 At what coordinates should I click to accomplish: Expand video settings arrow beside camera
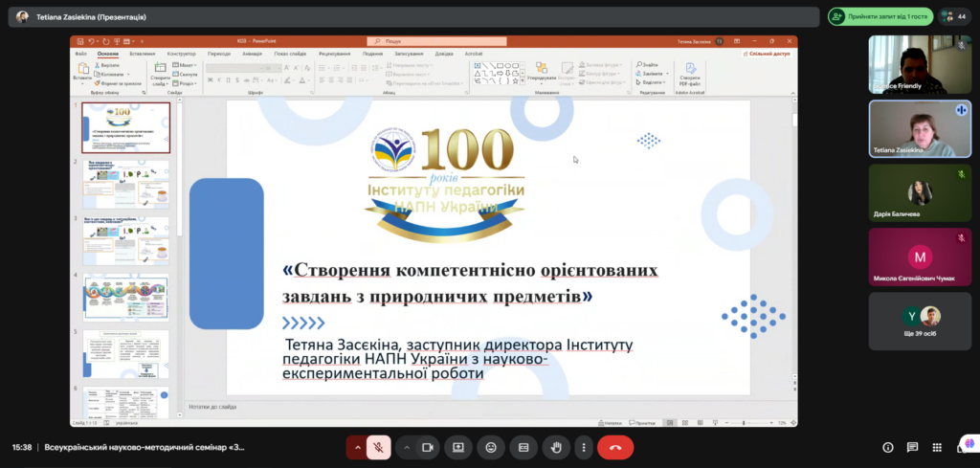click(x=406, y=447)
